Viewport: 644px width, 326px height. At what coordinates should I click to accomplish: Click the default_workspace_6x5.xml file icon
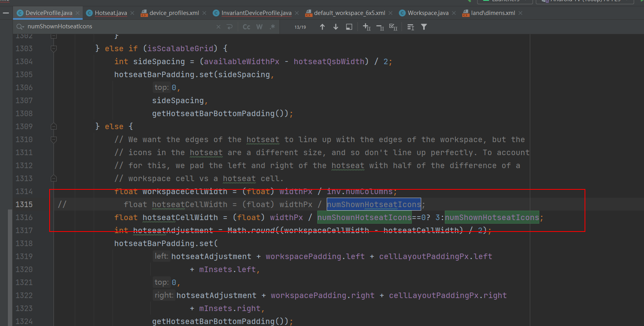[309, 13]
